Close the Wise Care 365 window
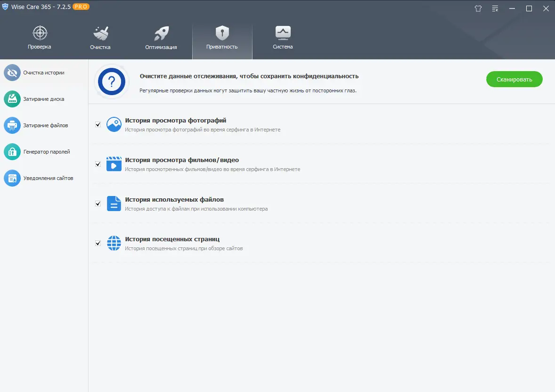The width and height of the screenshot is (555, 392). pyautogui.click(x=546, y=8)
